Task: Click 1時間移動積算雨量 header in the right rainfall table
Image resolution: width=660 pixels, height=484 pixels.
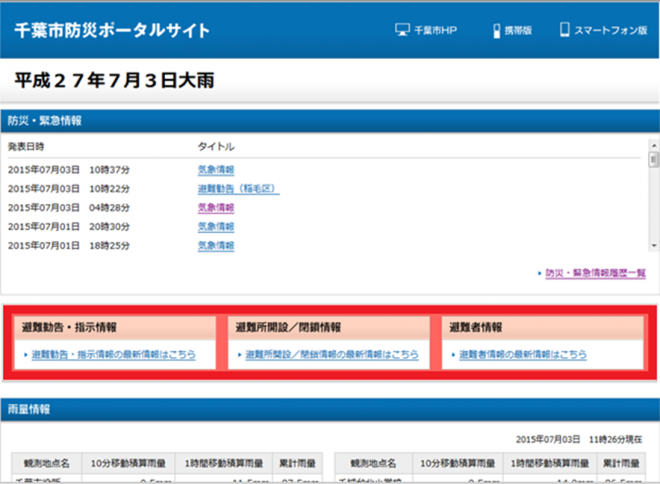Action: coord(550,463)
